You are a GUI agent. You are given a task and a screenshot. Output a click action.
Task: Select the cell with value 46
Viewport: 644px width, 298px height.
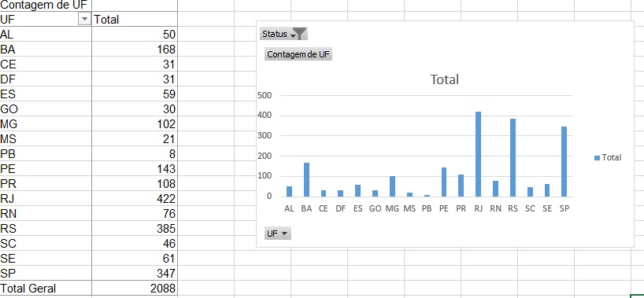135,244
